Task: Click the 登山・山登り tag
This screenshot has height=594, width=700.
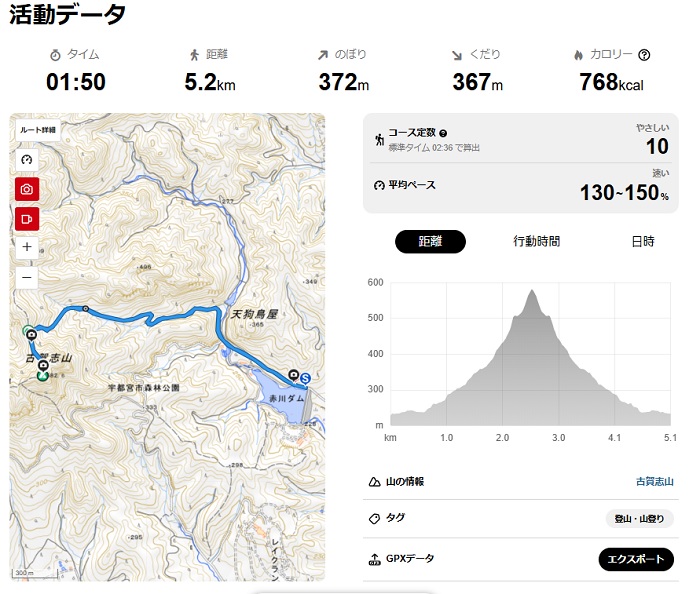Action: coord(640,518)
